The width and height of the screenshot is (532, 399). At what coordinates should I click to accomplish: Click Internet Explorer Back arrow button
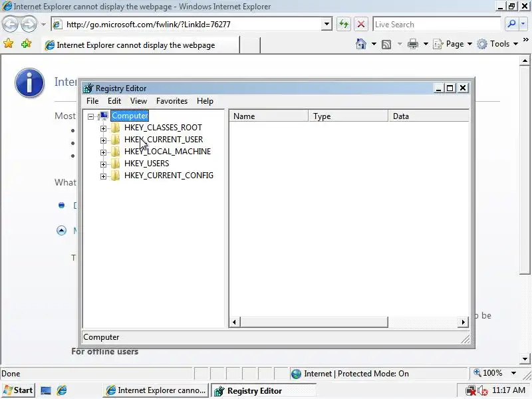click(10, 24)
